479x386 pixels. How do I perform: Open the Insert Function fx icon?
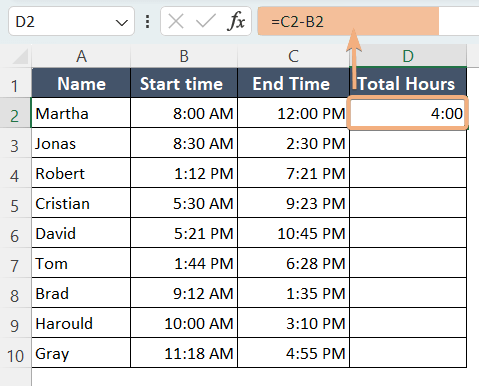pos(236,21)
